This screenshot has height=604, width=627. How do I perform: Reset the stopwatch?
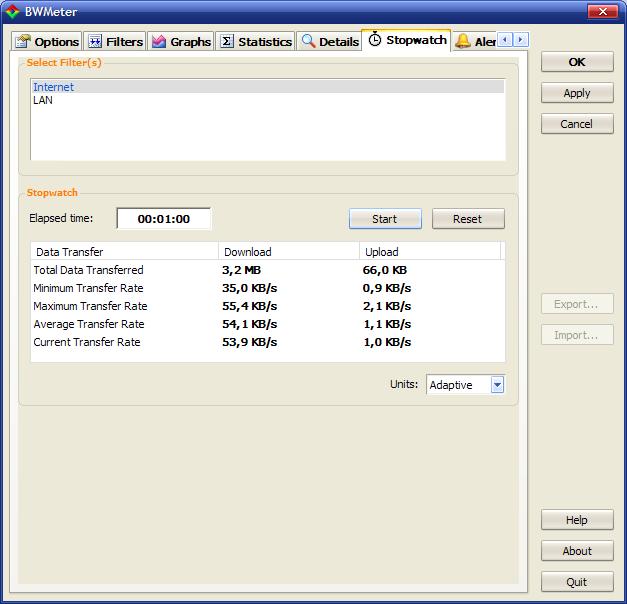pos(468,219)
